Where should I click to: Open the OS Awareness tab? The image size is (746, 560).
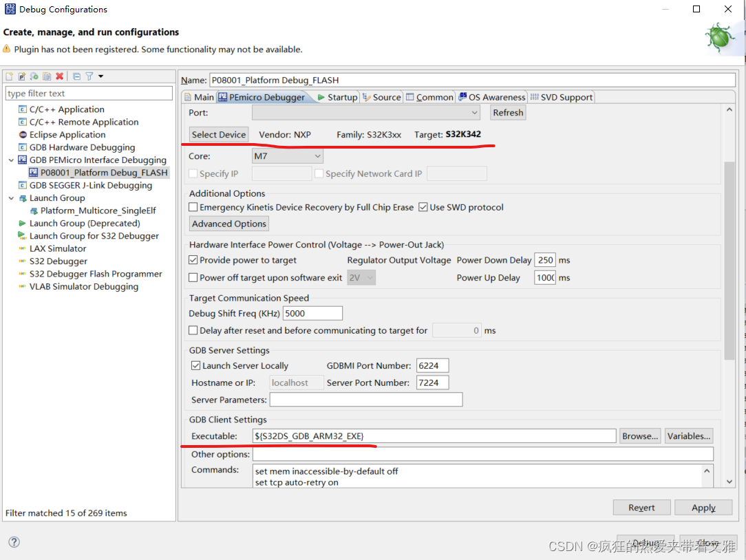492,97
